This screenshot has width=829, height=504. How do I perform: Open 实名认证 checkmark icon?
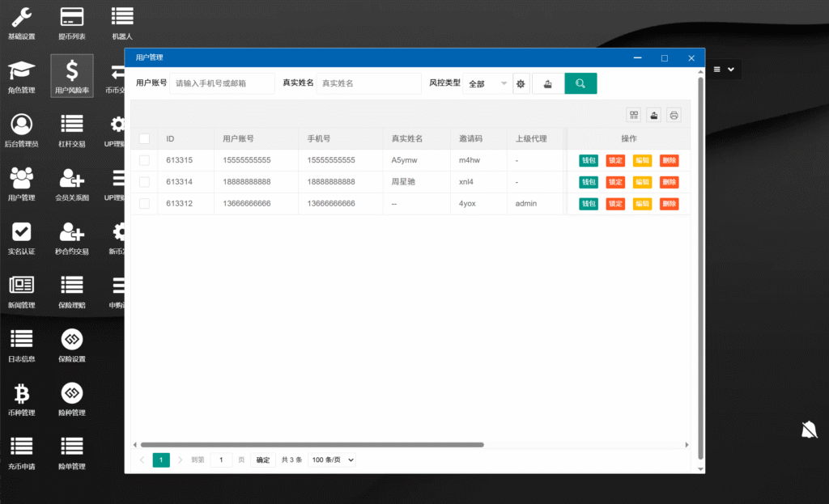tap(22, 232)
